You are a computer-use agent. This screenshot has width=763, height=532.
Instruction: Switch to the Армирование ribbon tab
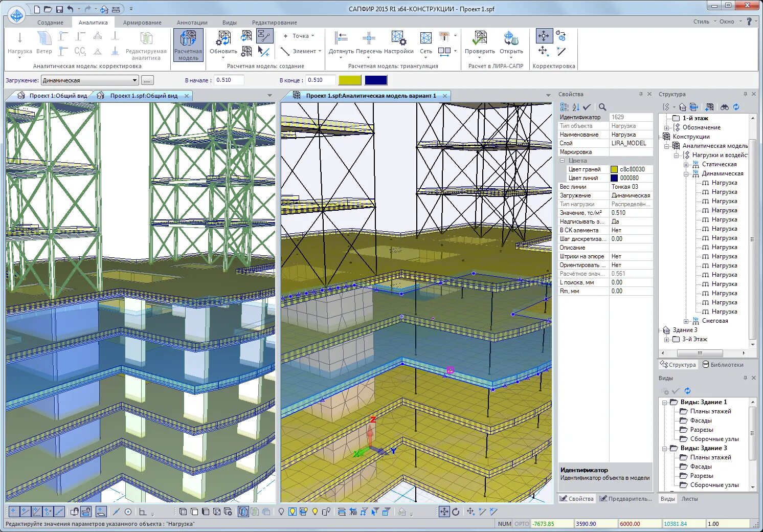click(142, 23)
